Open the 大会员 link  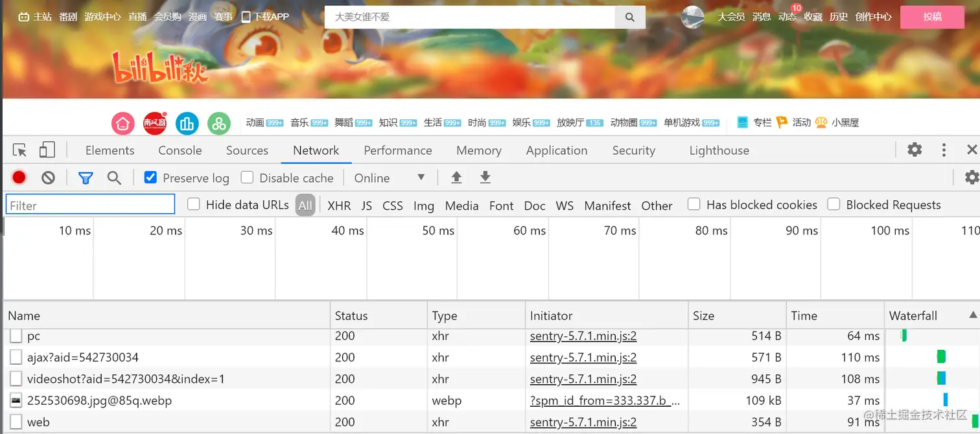pos(731,17)
